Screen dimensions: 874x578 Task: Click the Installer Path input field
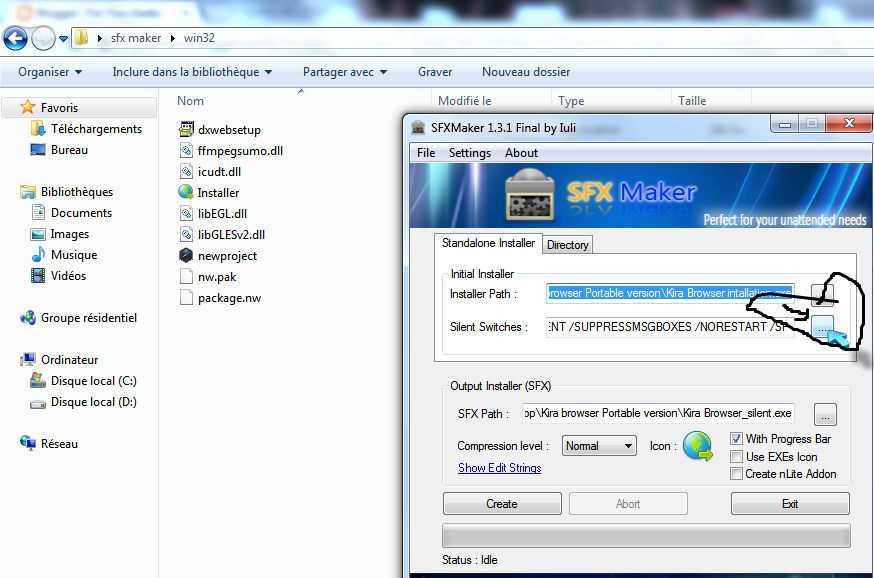click(670, 293)
